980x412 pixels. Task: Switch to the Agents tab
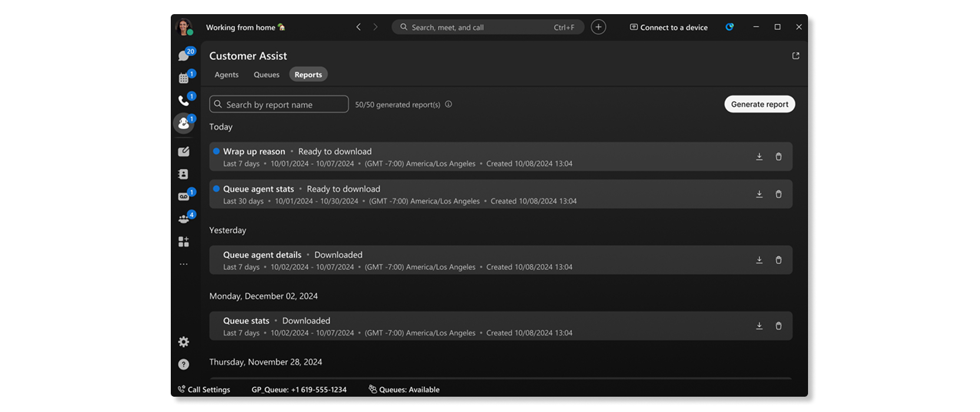(227, 75)
